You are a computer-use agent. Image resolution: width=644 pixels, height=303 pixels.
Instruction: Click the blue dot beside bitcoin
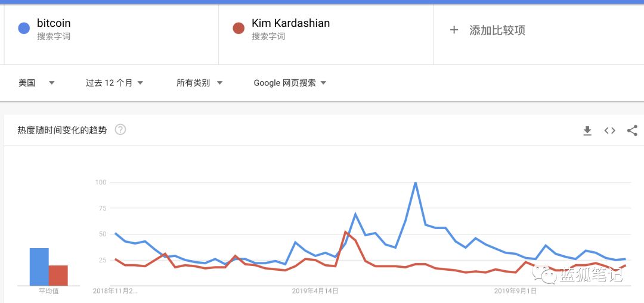pos(24,28)
